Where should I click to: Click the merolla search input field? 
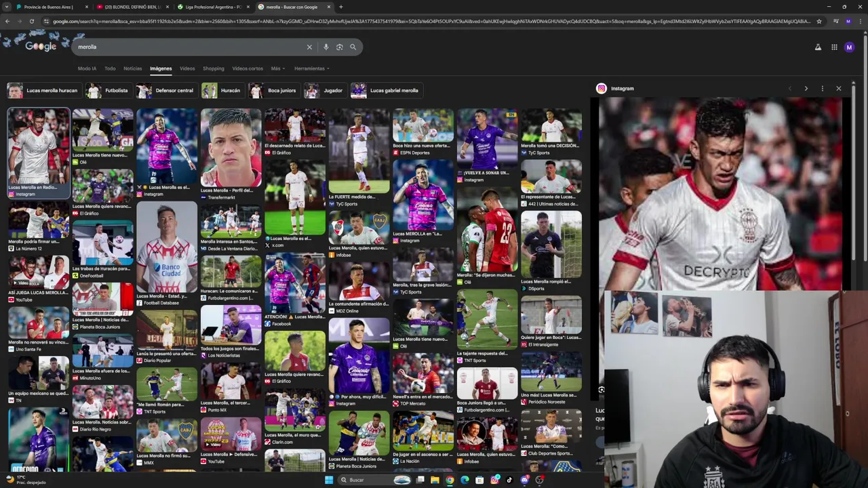point(190,47)
